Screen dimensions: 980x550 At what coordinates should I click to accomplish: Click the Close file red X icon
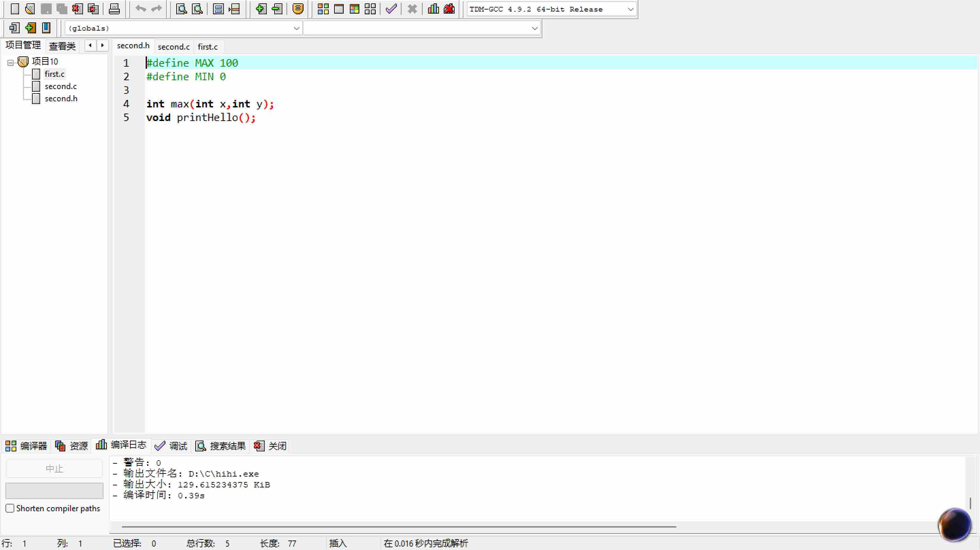click(78, 9)
